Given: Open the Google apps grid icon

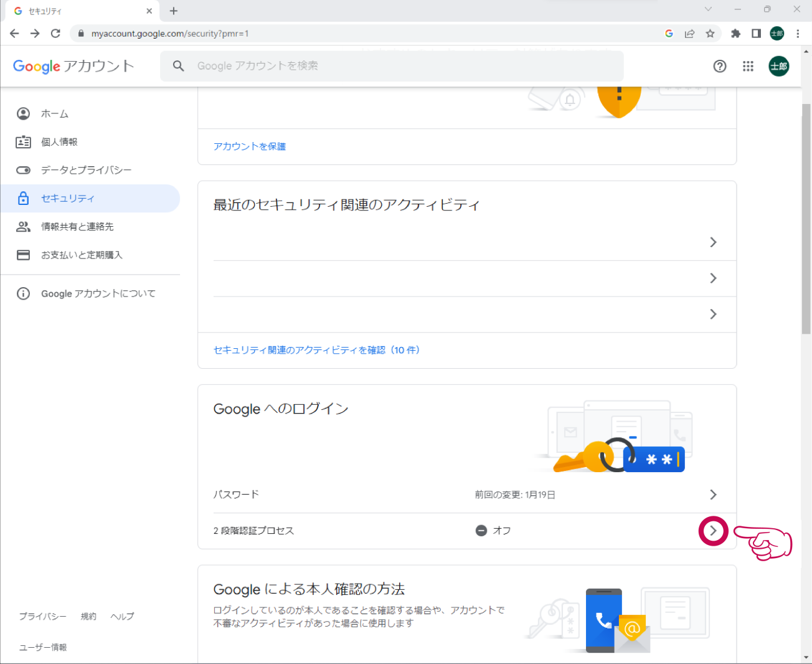Looking at the screenshot, I should coord(748,66).
